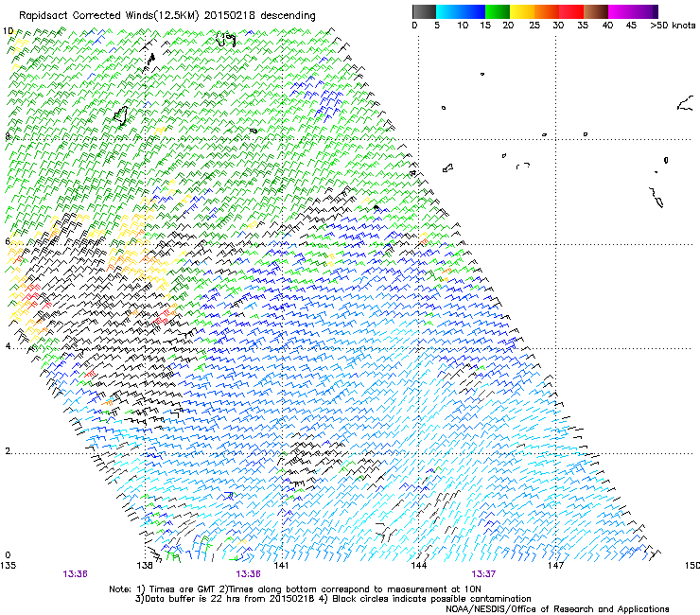Click the green 15-20 knots color segment
The height and width of the screenshot is (615, 700).
point(498,11)
